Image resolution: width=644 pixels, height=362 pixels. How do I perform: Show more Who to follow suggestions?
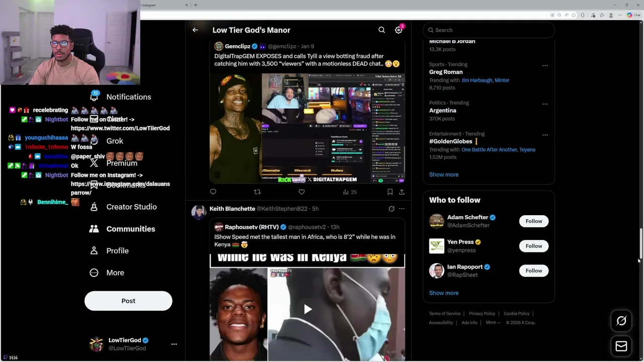444,293
